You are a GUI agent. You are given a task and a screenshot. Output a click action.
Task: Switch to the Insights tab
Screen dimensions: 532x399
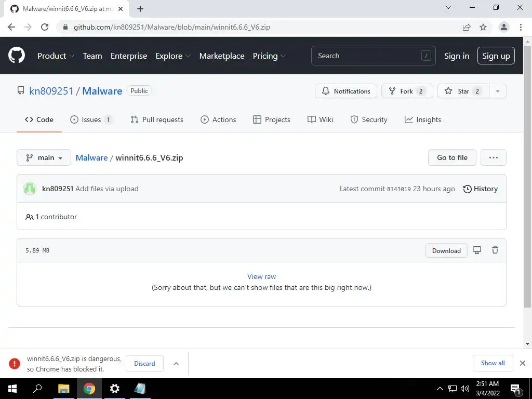423,119
